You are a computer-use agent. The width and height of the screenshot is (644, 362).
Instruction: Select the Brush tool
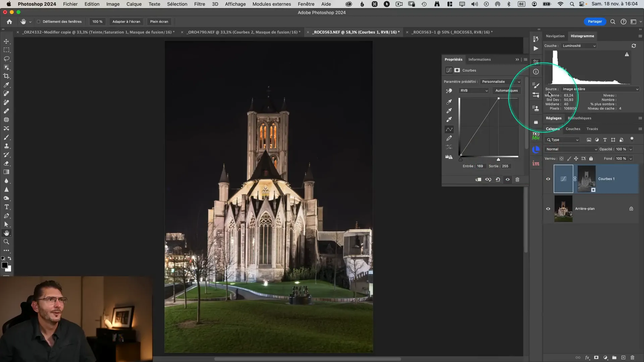pyautogui.click(x=6, y=137)
